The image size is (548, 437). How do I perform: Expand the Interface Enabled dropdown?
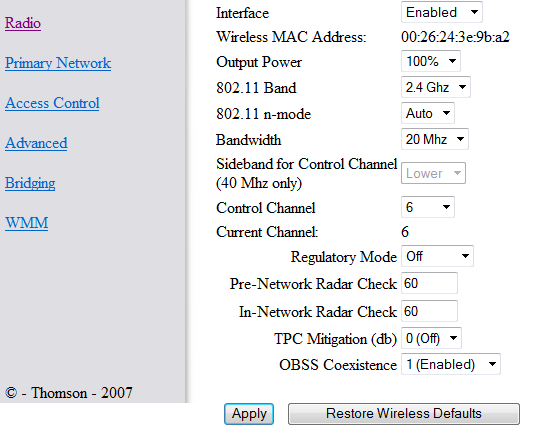click(442, 12)
